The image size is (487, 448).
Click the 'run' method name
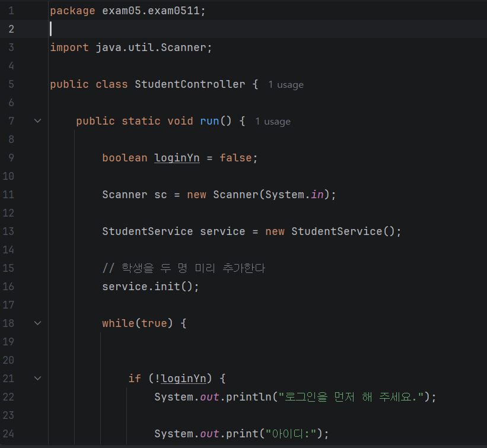click(x=209, y=121)
